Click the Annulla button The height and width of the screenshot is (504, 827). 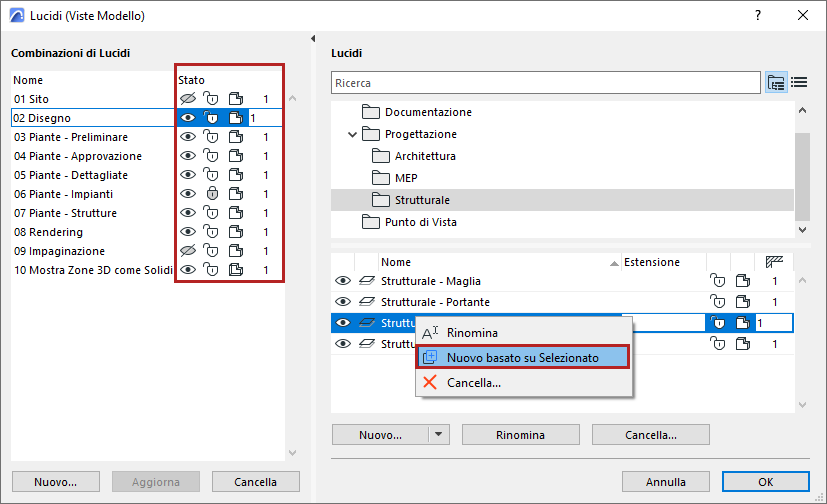tap(665, 481)
